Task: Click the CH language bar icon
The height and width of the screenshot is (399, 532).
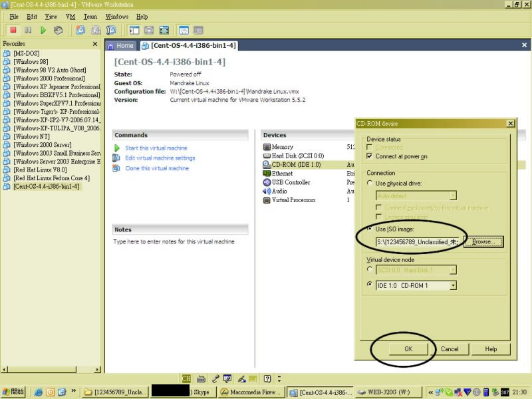Action: (x=186, y=378)
